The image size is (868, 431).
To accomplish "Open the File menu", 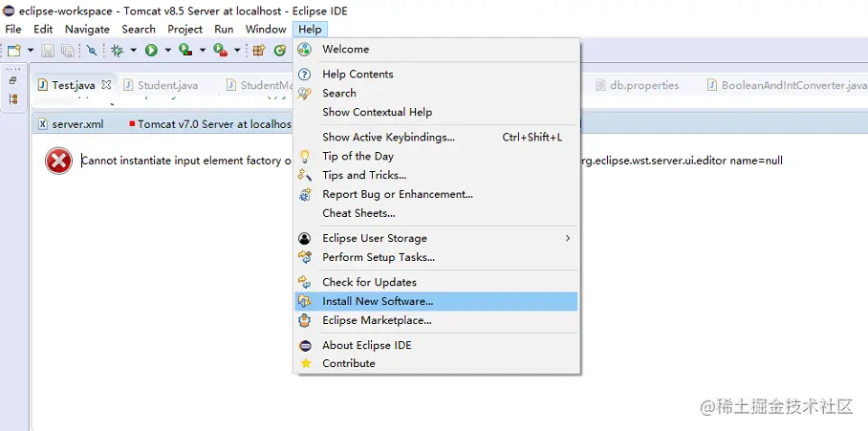I will [13, 30].
